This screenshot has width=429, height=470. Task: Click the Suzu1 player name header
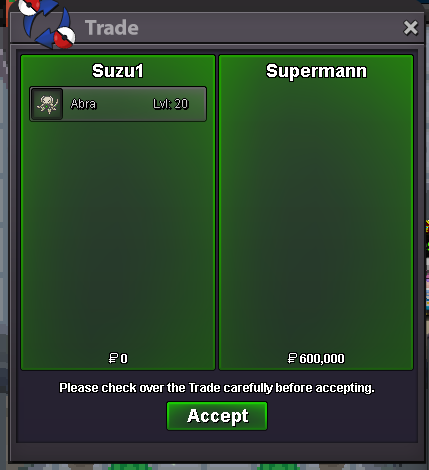click(x=118, y=71)
